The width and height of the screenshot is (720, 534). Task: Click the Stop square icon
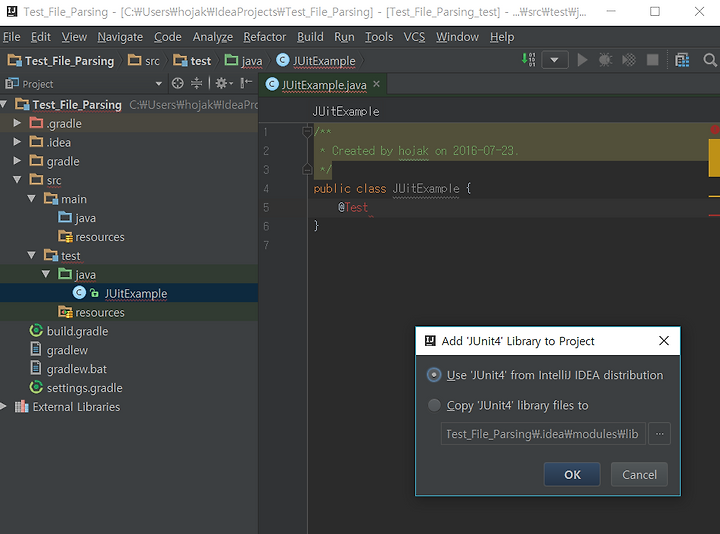pyautogui.click(x=652, y=60)
